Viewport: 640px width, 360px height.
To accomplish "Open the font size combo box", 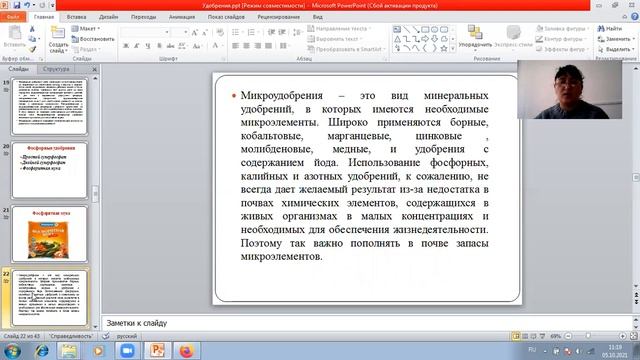I will pos(179,32).
